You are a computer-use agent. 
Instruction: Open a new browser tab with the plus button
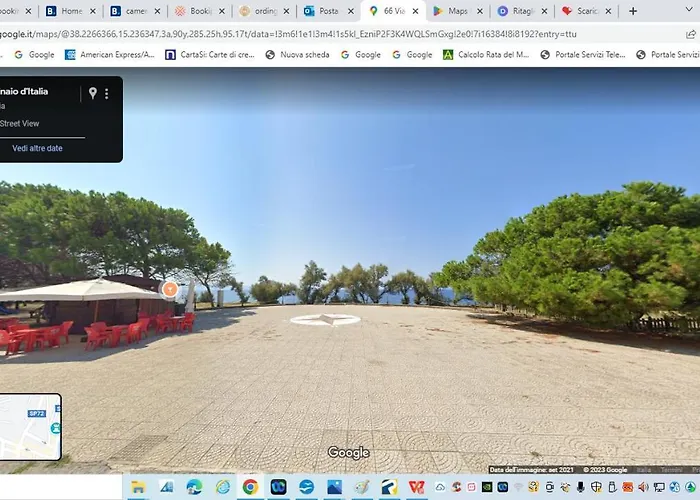[x=633, y=11]
